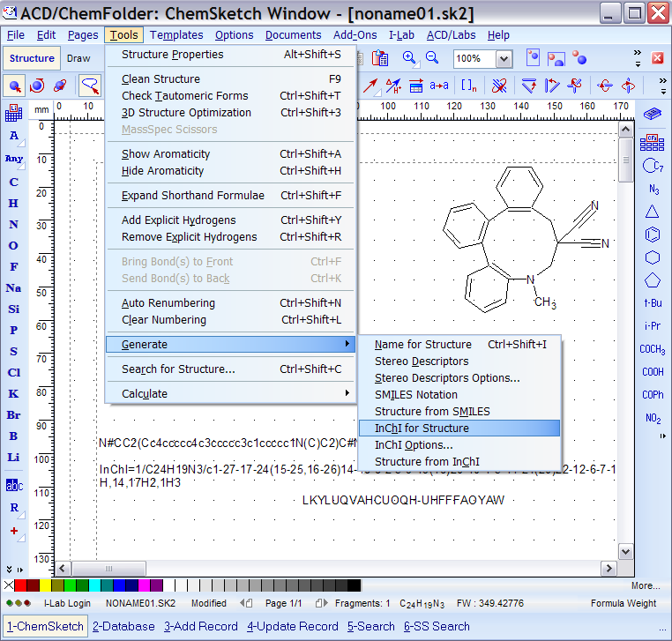Open the Table of Radicals icon
The image size is (672, 641).
[x=652, y=143]
